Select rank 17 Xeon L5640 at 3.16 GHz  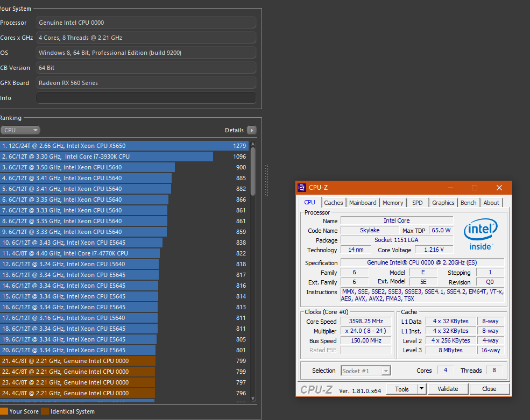click(x=124, y=318)
